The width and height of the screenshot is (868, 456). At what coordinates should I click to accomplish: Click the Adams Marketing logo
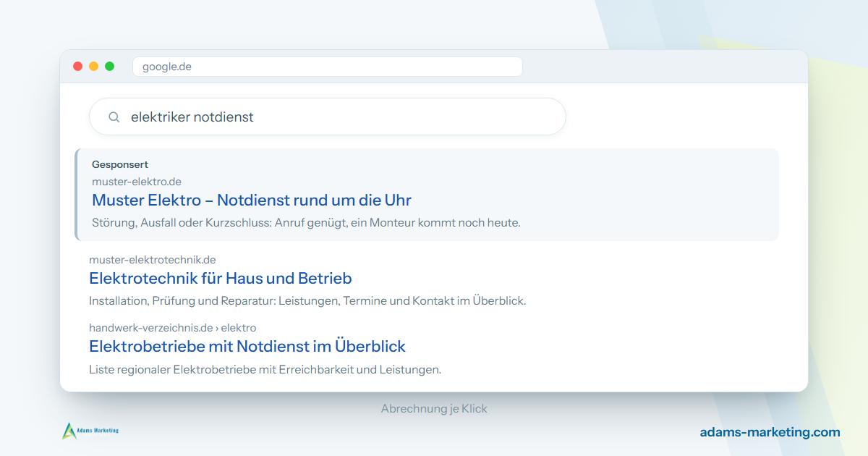point(90,431)
